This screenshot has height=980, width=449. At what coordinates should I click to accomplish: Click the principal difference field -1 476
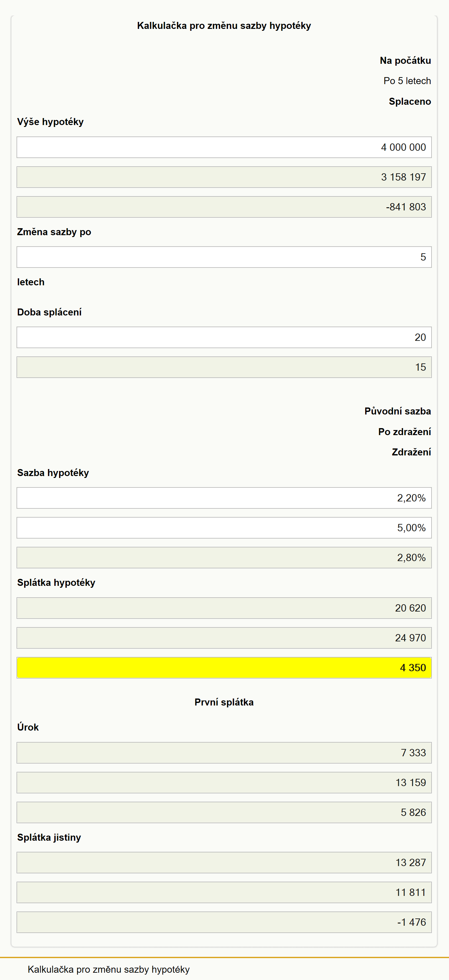(224, 922)
